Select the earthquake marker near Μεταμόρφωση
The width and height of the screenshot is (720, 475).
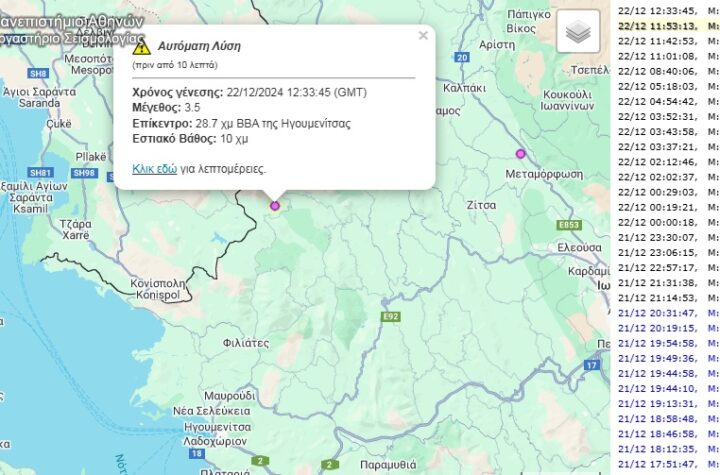pyautogui.click(x=520, y=153)
